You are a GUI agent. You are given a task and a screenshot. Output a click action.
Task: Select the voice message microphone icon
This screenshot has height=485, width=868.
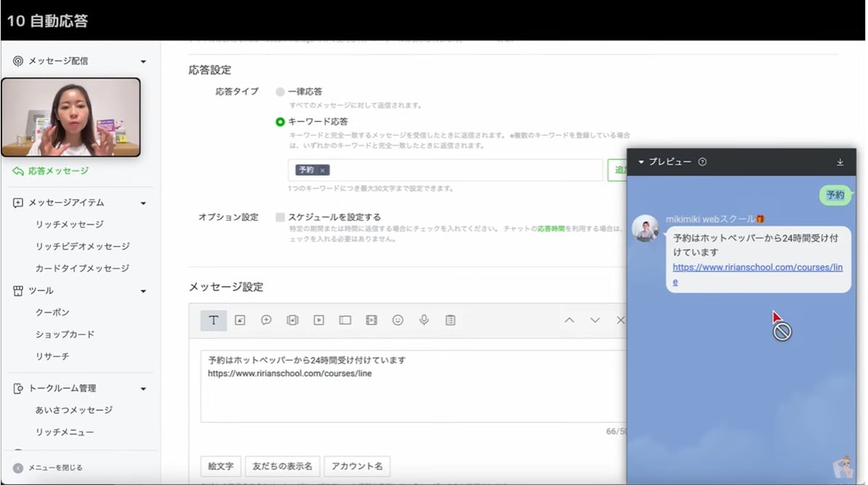pos(424,320)
